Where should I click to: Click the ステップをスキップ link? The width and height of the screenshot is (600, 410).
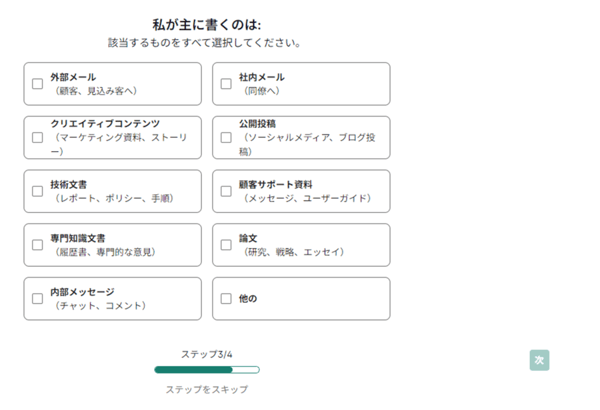tap(207, 389)
